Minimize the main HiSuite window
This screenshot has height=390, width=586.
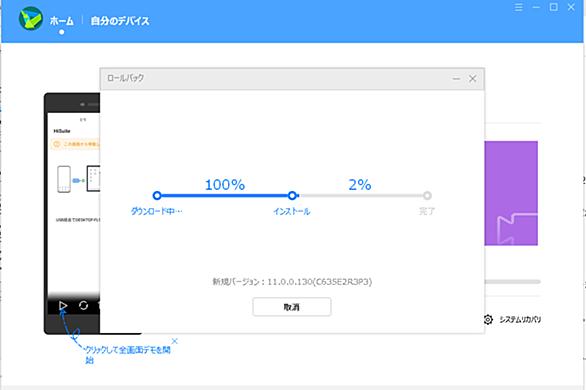[x=536, y=7]
